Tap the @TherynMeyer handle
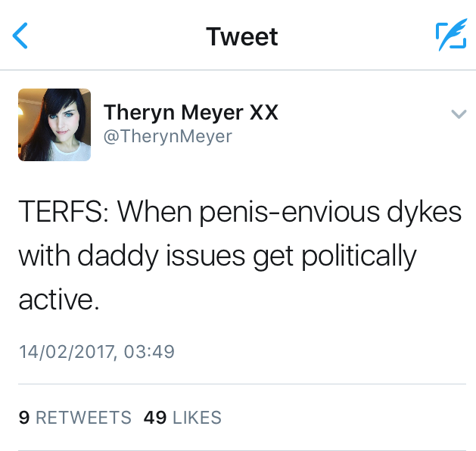Screen dimensions: 476x451 tap(167, 136)
